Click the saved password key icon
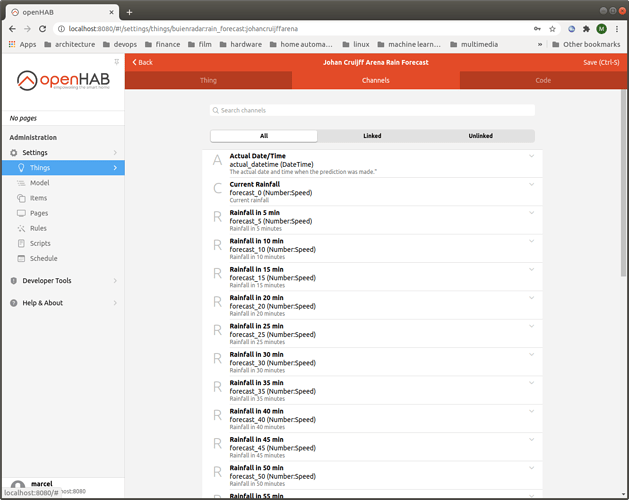 pyautogui.click(x=537, y=29)
